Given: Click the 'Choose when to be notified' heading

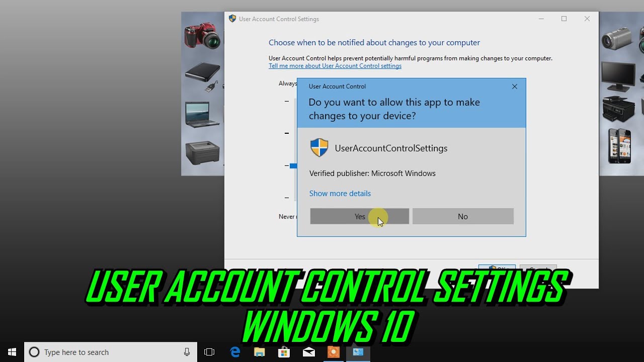Looking at the screenshot, I should (x=374, y=43).
